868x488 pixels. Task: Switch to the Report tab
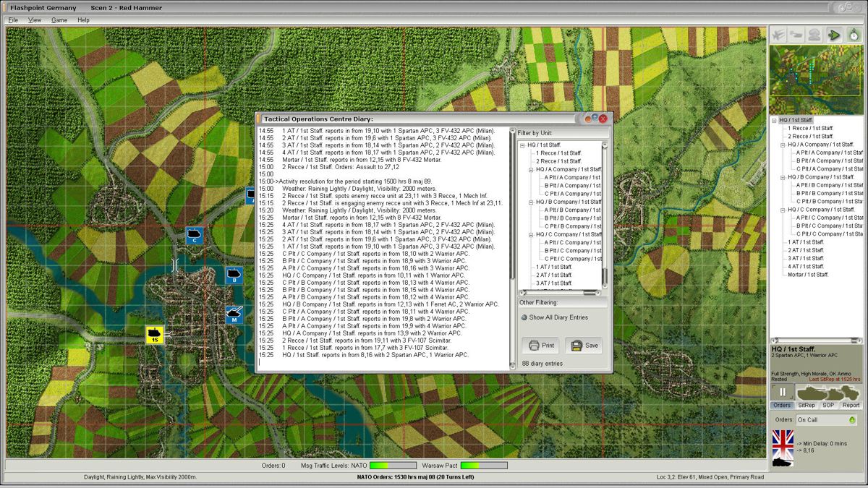(850, 405)
